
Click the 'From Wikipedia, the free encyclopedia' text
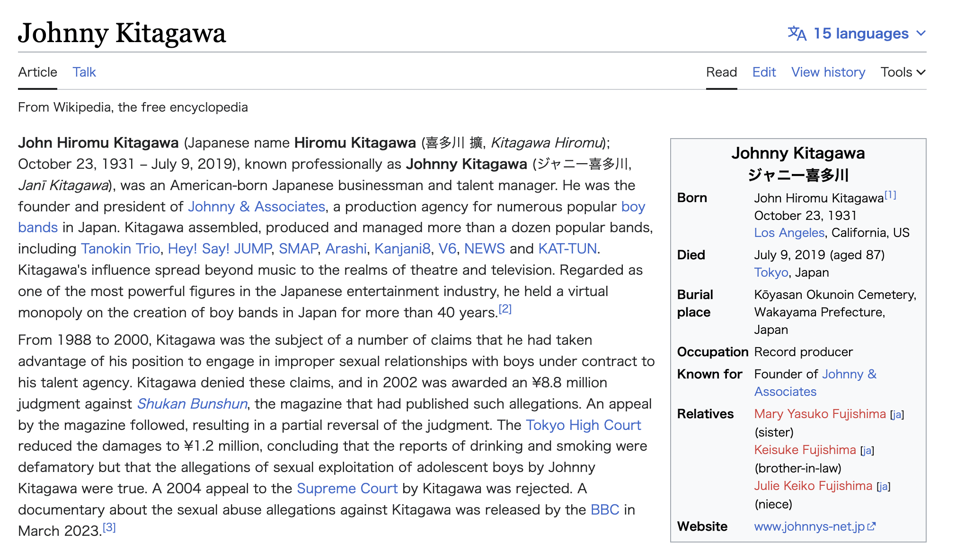click(133, 107)
